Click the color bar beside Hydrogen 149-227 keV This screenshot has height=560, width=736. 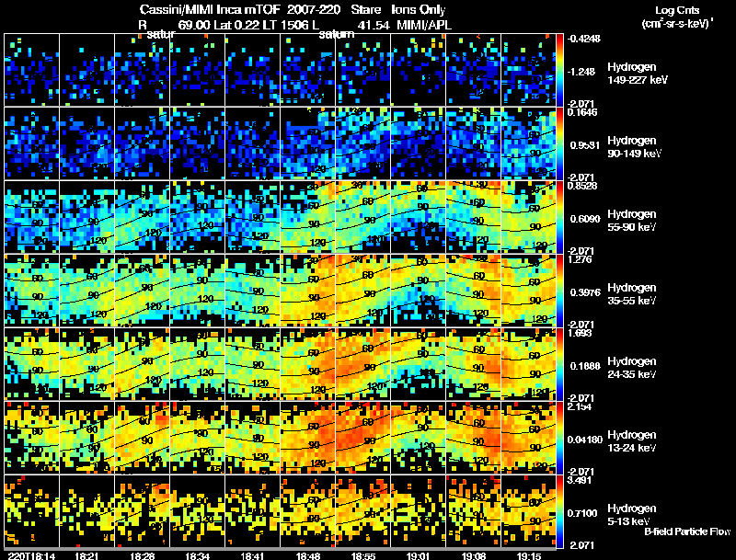coord(559,70)
